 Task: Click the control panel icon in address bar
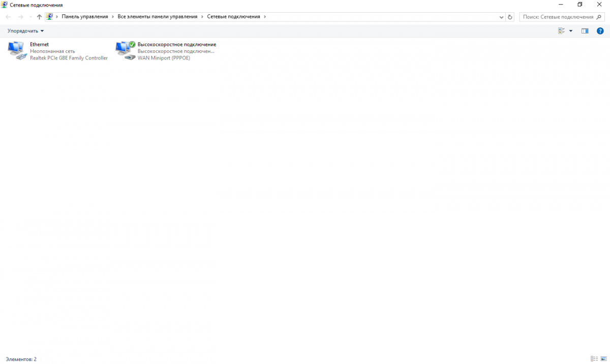coord(49,17)
